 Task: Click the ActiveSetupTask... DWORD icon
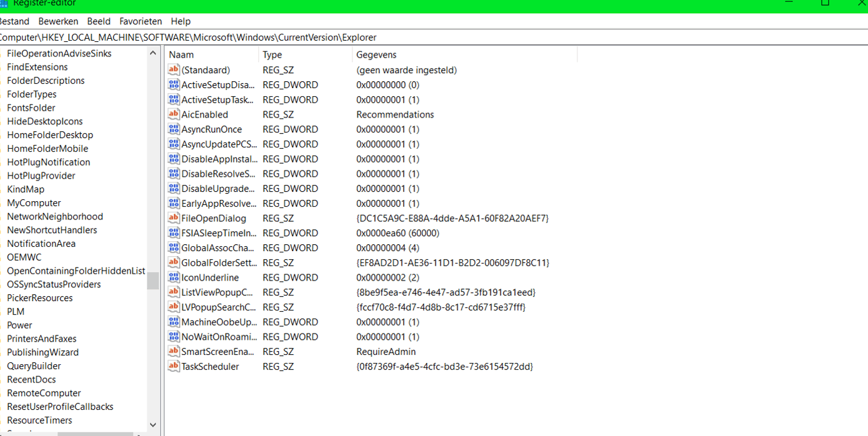tap(174, 99)
